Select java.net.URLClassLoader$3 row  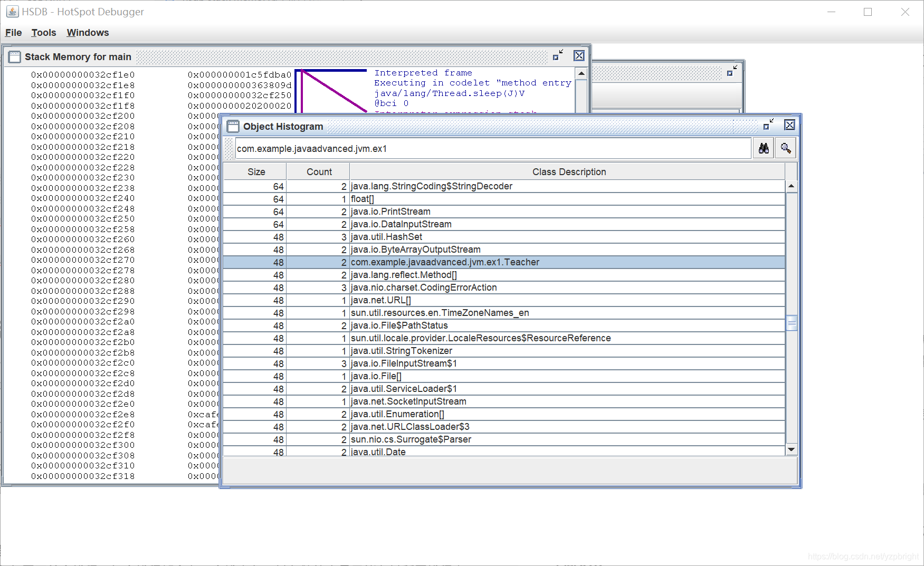(504, 427)
